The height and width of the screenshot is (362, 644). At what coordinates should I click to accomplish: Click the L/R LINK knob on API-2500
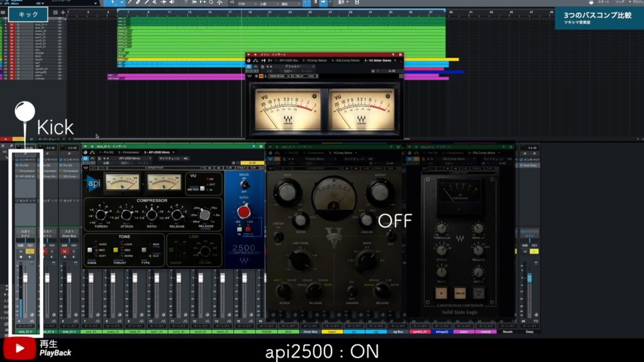coord(204,251)
